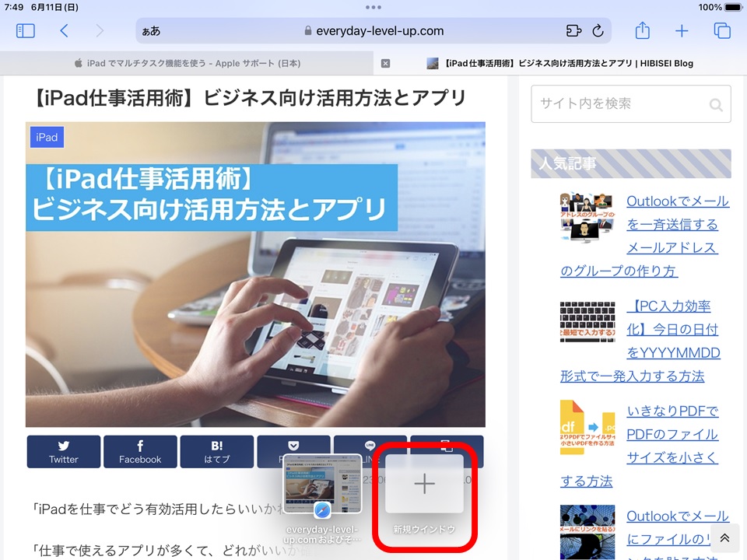Screen dimensions: 747x560
Task: Share the article on Facebook
Action: click(x=140, y=451)
